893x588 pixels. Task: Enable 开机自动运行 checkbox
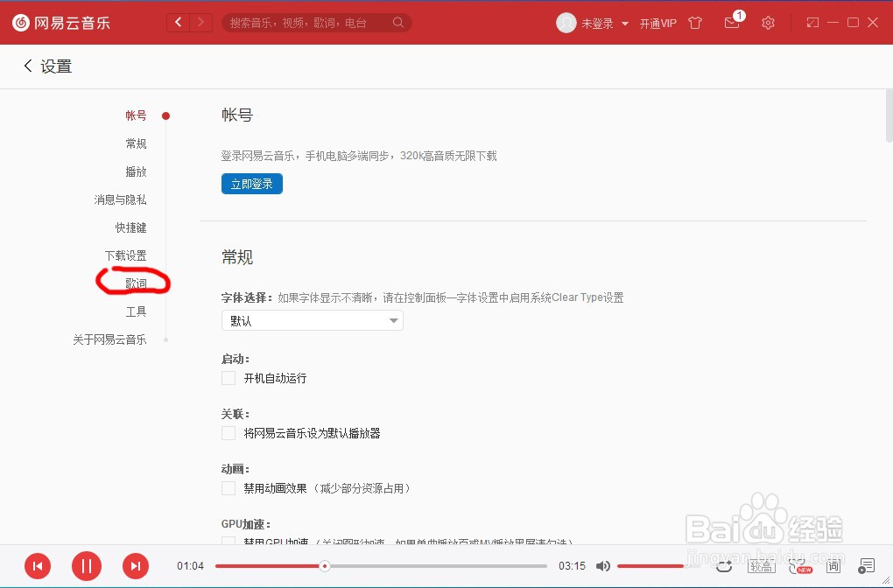229,378
